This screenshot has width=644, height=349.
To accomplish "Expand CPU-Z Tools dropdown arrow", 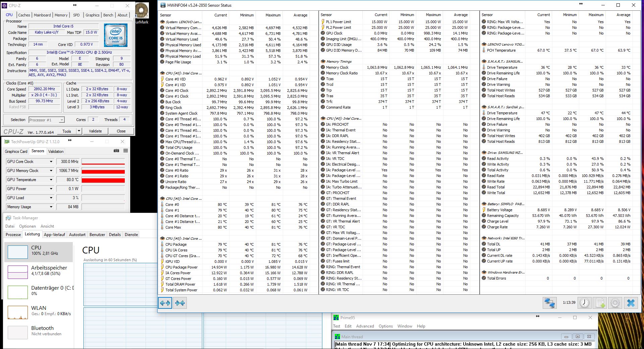I will pyautogui.click(x=79, y=131).
